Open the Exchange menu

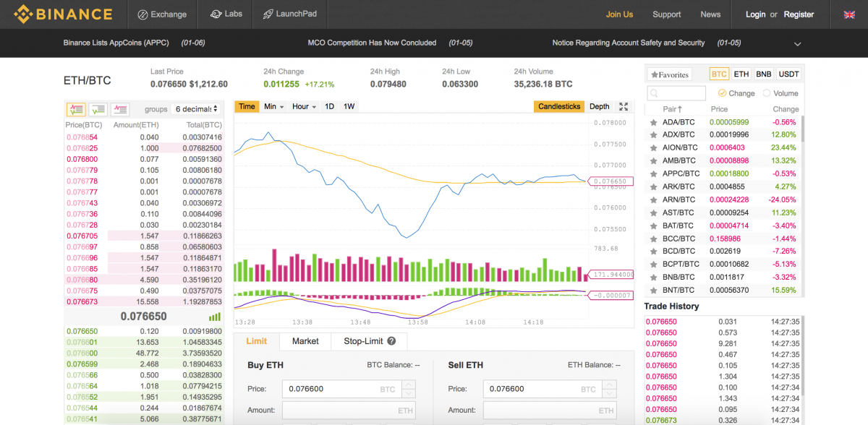[162, 14]
